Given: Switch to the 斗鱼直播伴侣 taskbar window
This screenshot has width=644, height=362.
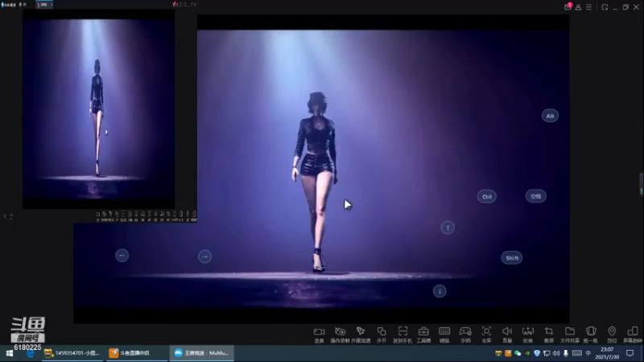Looking at the screenshot, I should point(136,353).
